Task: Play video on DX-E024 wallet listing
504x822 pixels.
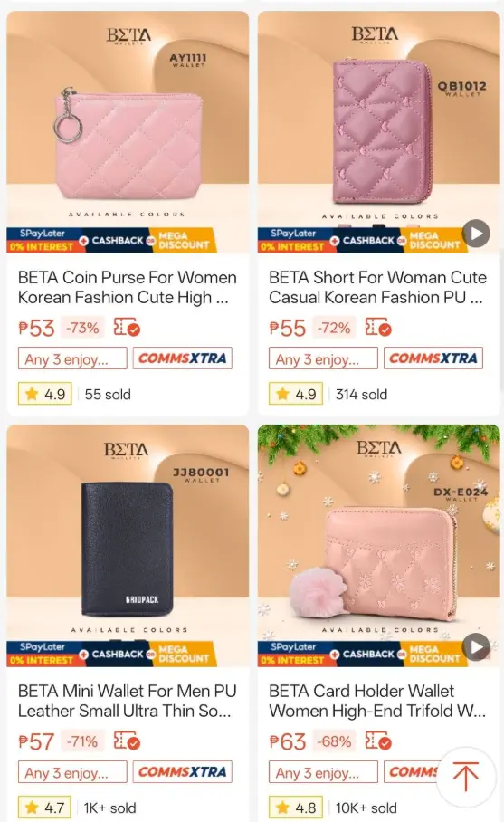Action: click(476, 647)
